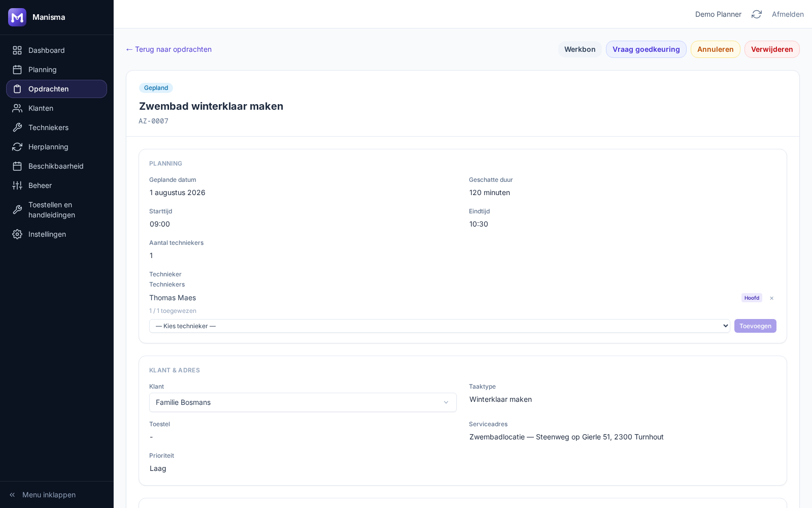This screenshot has width=812, height=508.
Task: Collapse the sidebar via Menu inklappen
Action: click(x=56, y=495)
